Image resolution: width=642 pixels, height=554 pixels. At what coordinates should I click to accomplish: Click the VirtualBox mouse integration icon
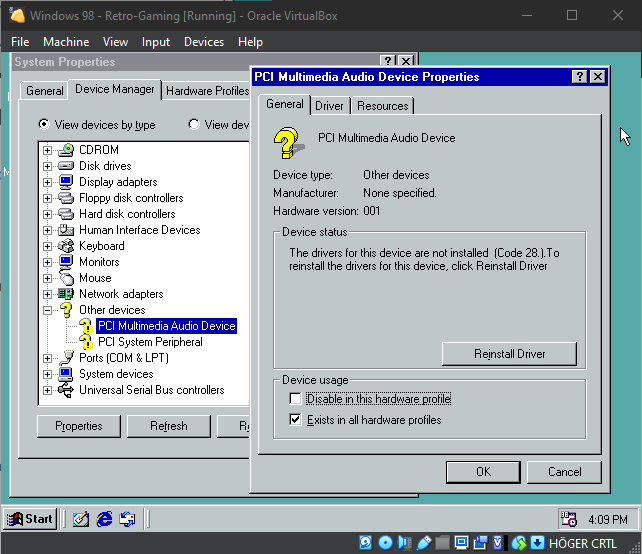(519, 543)
